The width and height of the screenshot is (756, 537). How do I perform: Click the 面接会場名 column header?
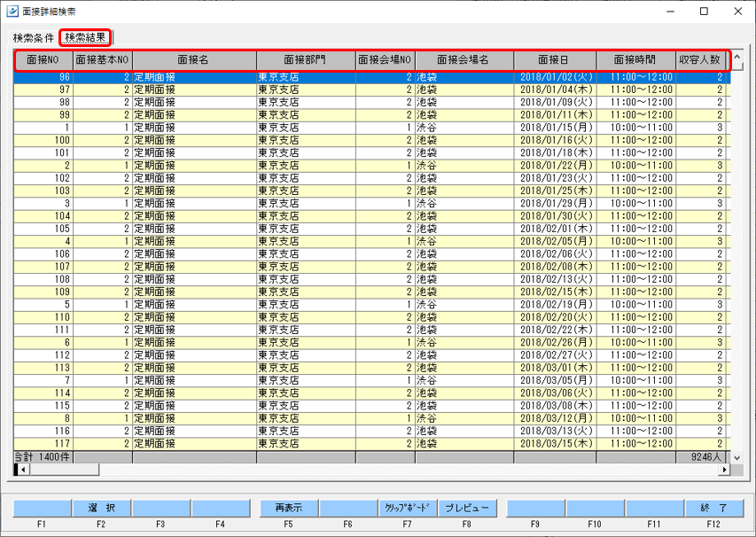tap(464, 59)
